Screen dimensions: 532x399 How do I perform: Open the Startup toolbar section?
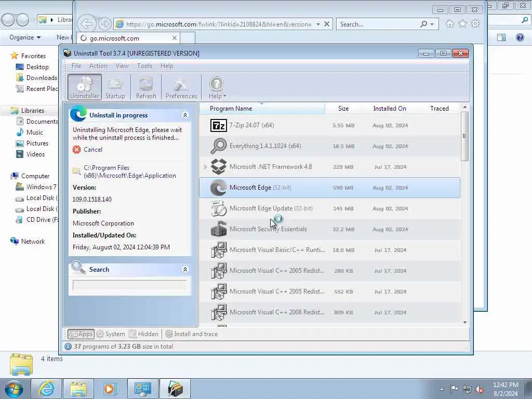coord(115,87)
